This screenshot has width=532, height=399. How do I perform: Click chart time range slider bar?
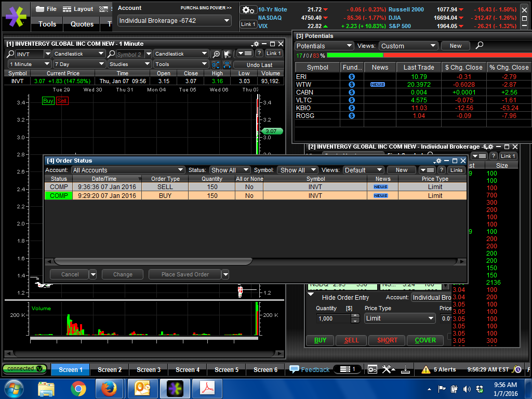(x=144, y=338)
